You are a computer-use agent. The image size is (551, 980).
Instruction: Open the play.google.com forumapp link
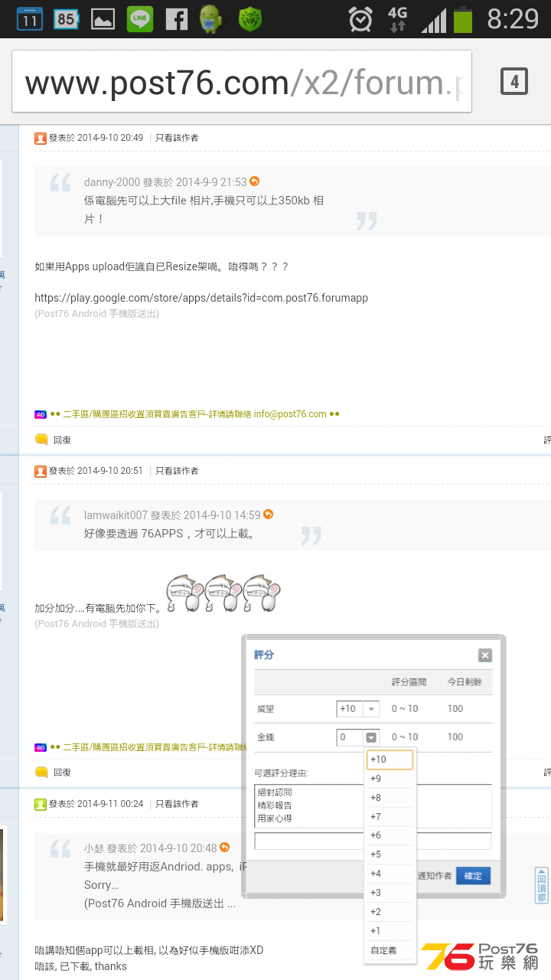pos(201,298)
